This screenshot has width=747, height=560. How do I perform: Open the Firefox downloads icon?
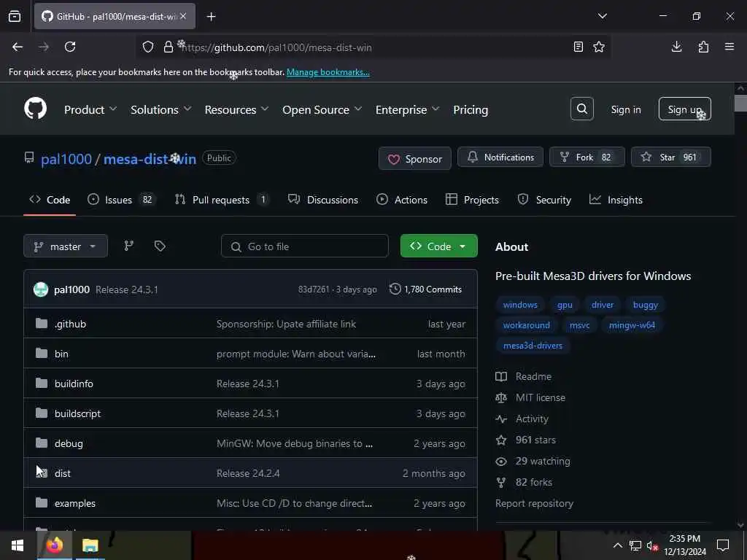[x=676, y=47]
